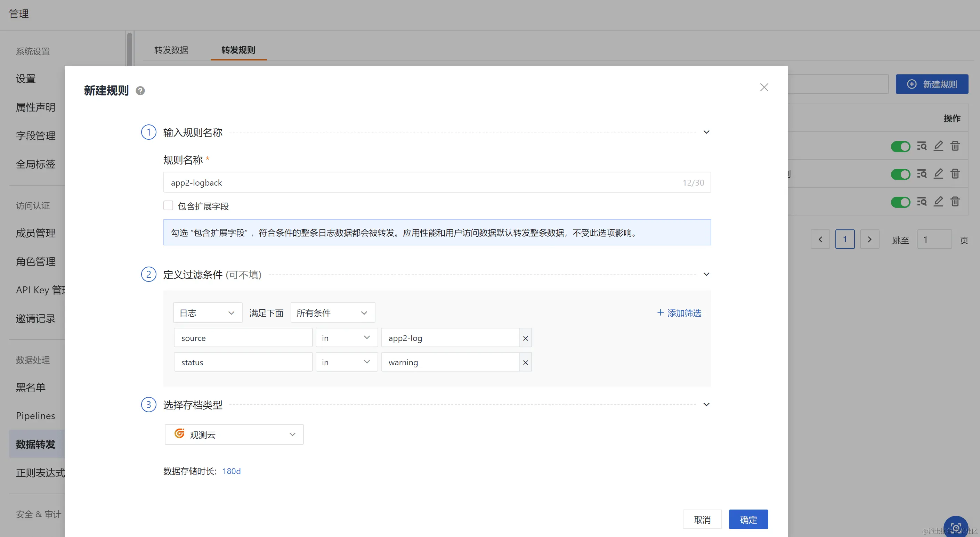The width and height of the screenshot is (980, 537).
Task: Collapse the 定义过滤条件 section chevron
Action: [706, 274]
